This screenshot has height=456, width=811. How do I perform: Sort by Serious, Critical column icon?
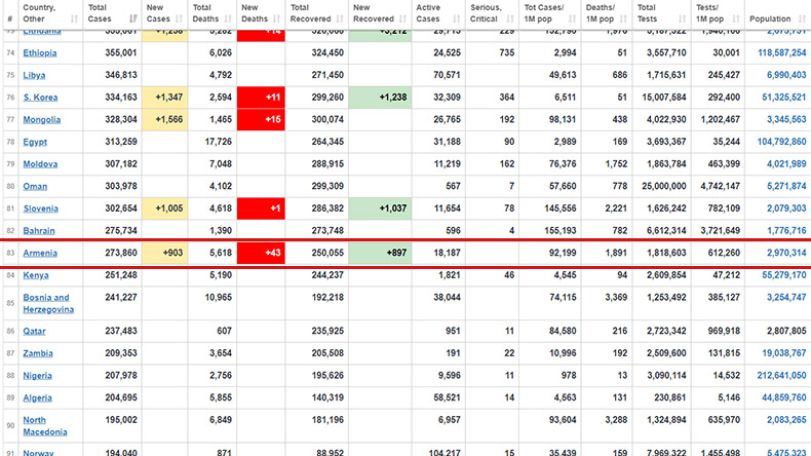pos(510,19)
